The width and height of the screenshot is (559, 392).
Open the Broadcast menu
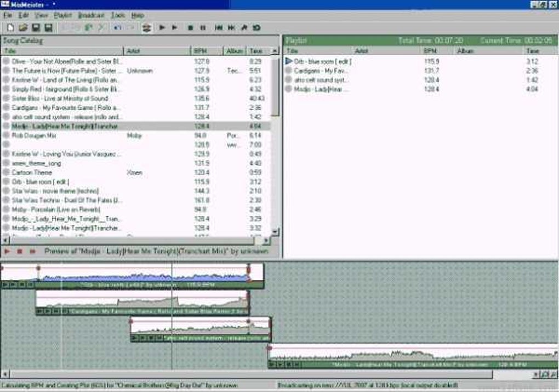[92, 15]
